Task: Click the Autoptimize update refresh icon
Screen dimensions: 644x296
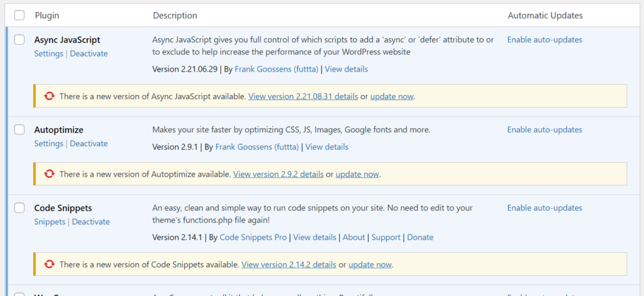Action: click(49, 174)
